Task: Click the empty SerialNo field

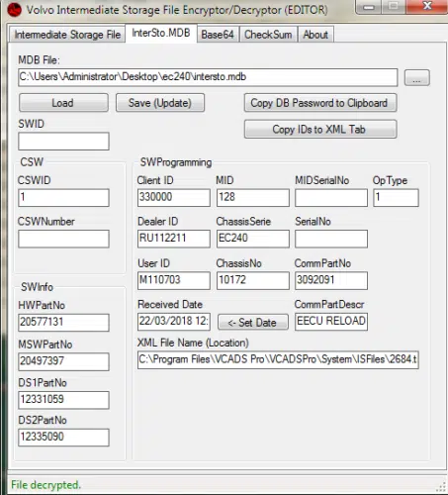Action: pos(331,239)
